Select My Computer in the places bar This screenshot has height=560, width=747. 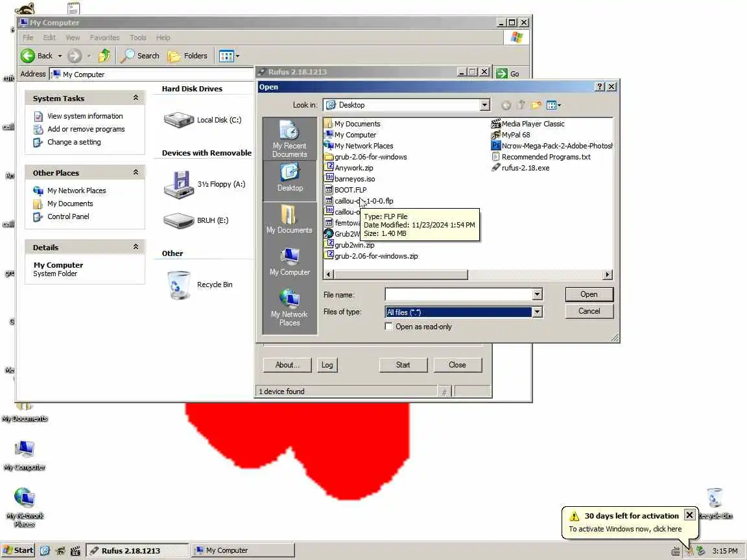[290, 261]
